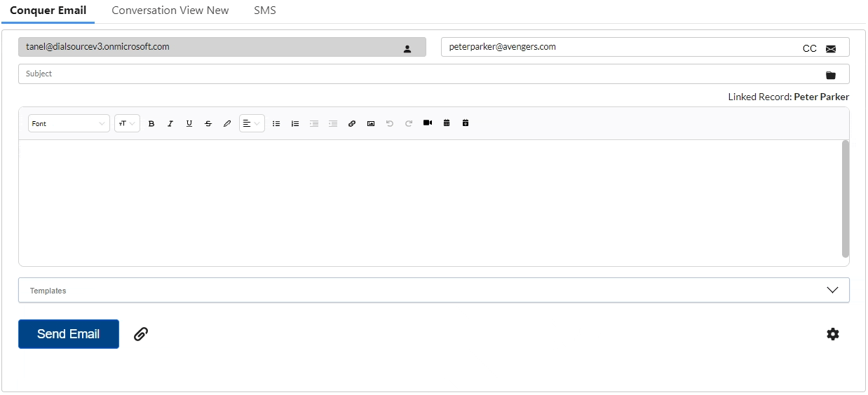Click the video camera icon in the toolbar
The width and height of the screenshot is (868, 395).
click(428, 123)
